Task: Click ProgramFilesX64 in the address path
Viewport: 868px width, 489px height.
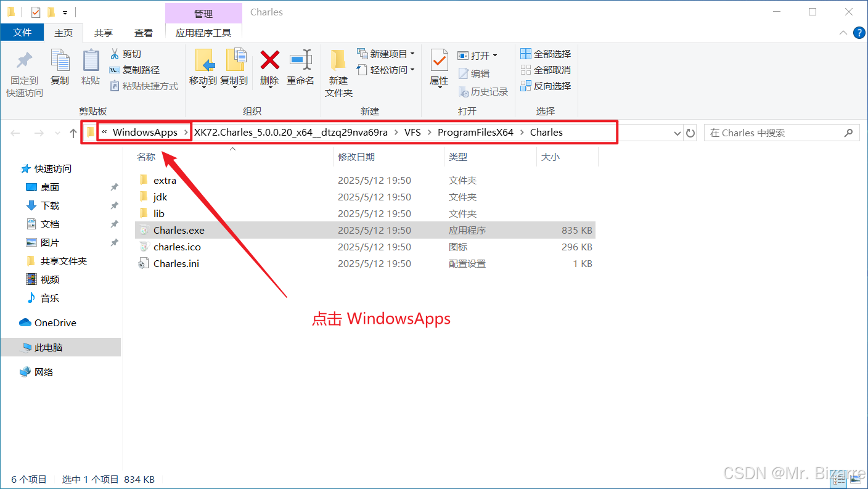Action: point(475,133)
